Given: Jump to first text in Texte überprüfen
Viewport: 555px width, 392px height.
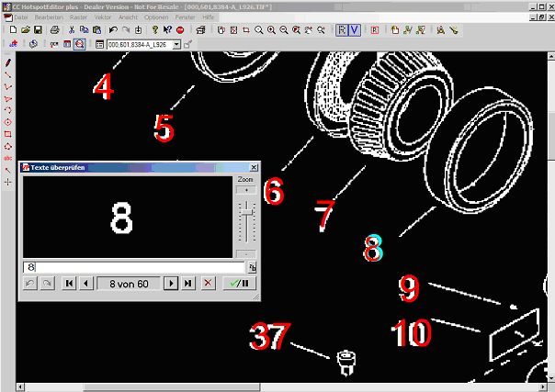Looking at the screenshot, I should click(70, 284).
